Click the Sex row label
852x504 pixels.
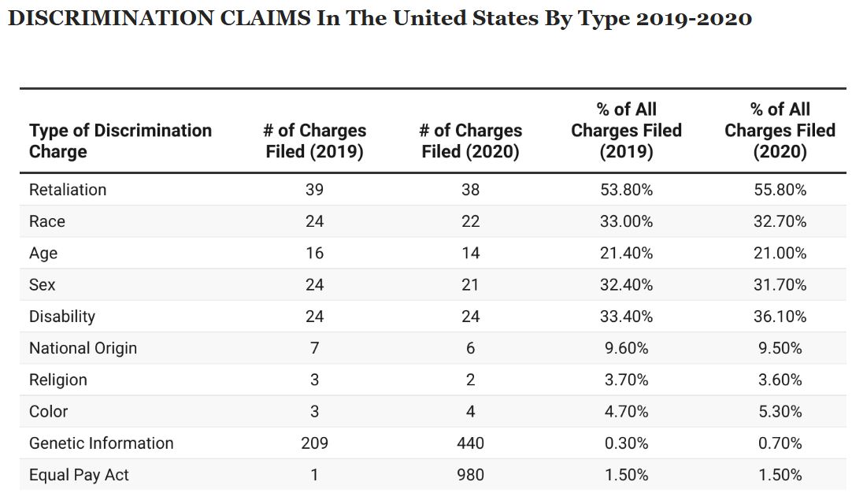pos(43,284)
